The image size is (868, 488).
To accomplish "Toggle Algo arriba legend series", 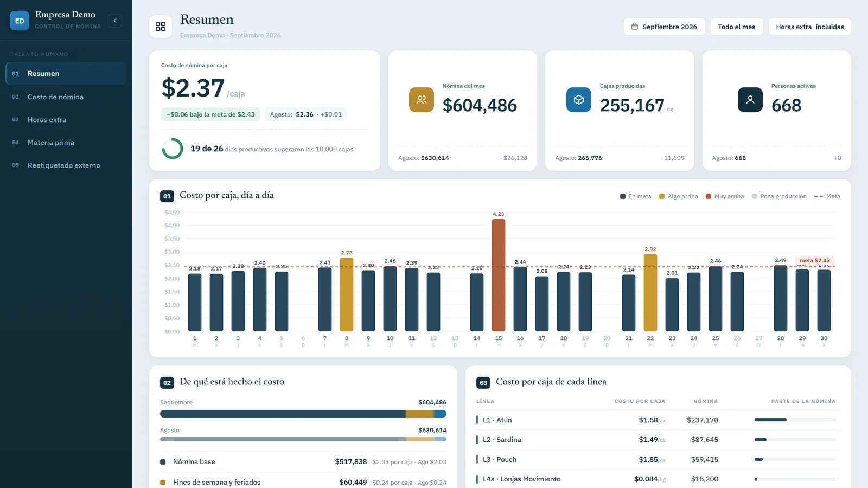I will point(679,196).
